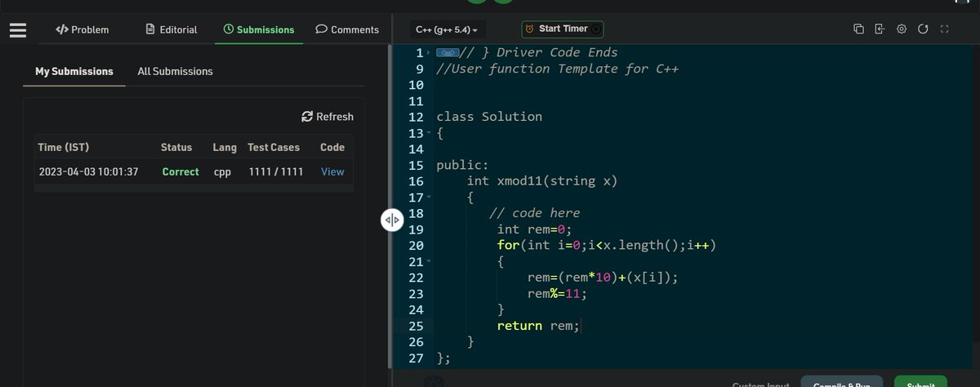Click line number 27 in gutter

pos(415,358)
